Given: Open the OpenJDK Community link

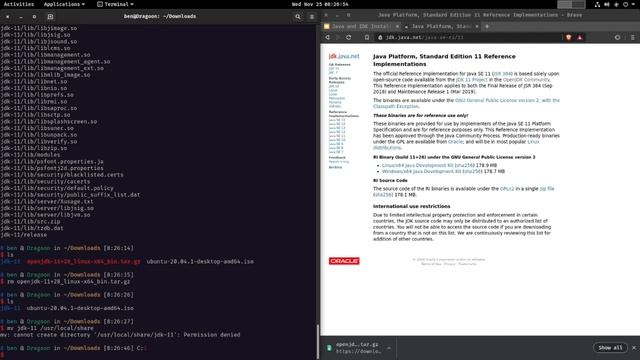Looking at the screenshot, I should point(527,80).
